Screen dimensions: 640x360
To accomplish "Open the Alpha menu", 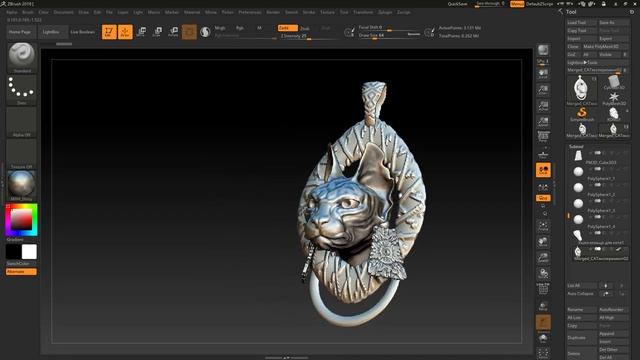I will 12,12.
